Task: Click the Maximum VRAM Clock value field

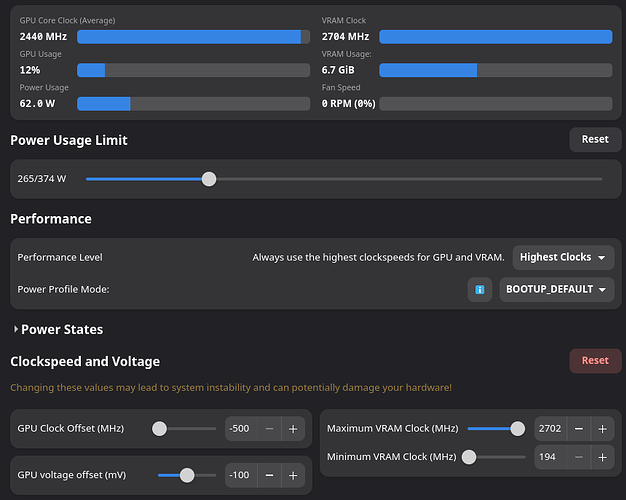Action: coord(551,429)
